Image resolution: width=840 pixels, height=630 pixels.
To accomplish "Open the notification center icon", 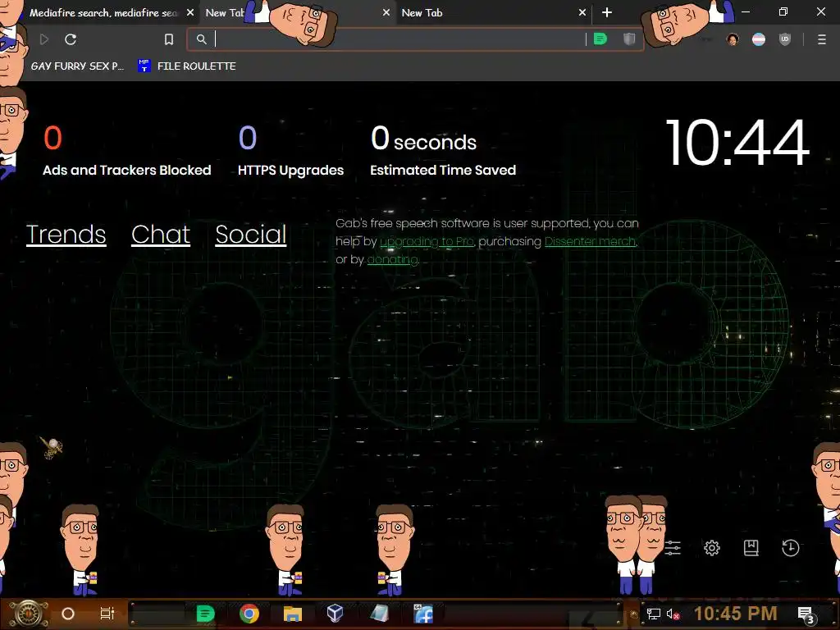I will point(806,614).
